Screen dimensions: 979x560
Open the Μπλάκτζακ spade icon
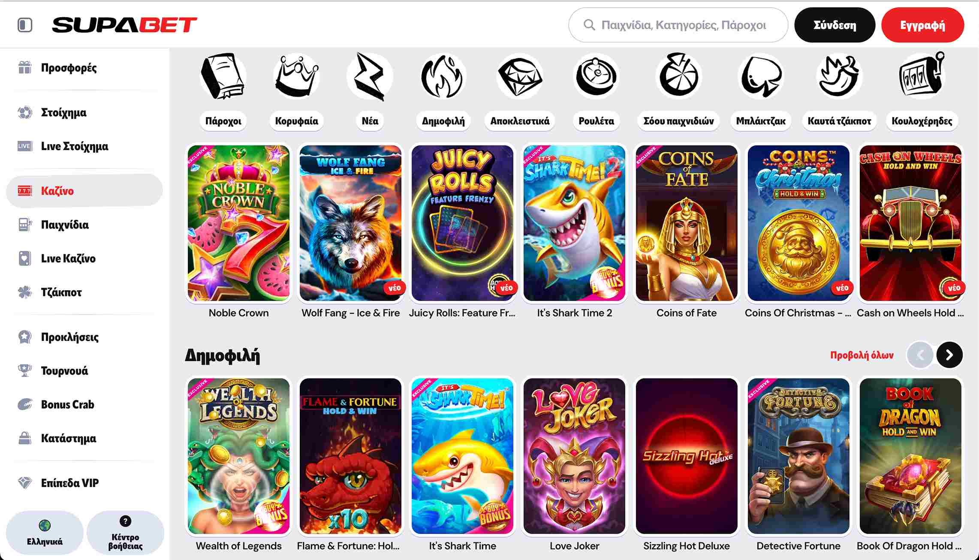[x=761, y=76]
